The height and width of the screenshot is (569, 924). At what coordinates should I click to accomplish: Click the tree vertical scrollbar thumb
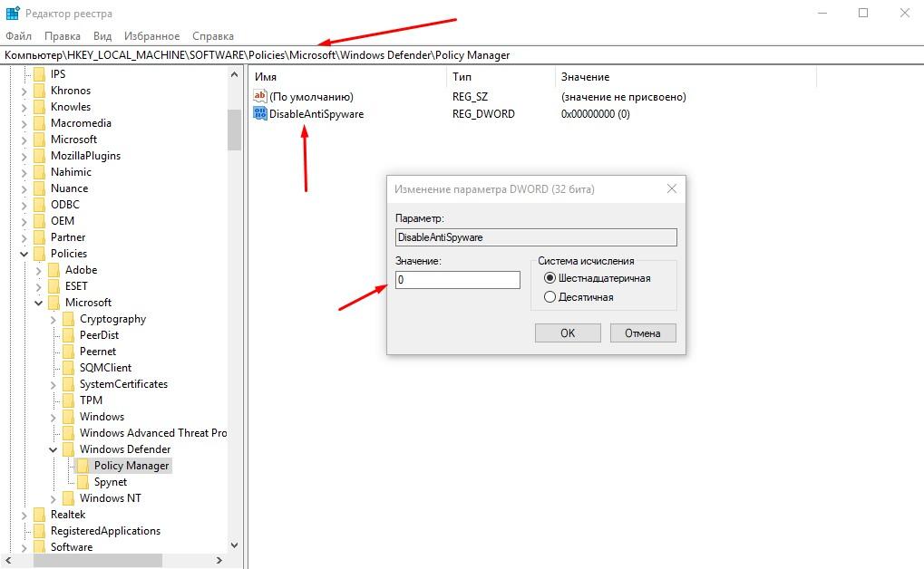235,130
